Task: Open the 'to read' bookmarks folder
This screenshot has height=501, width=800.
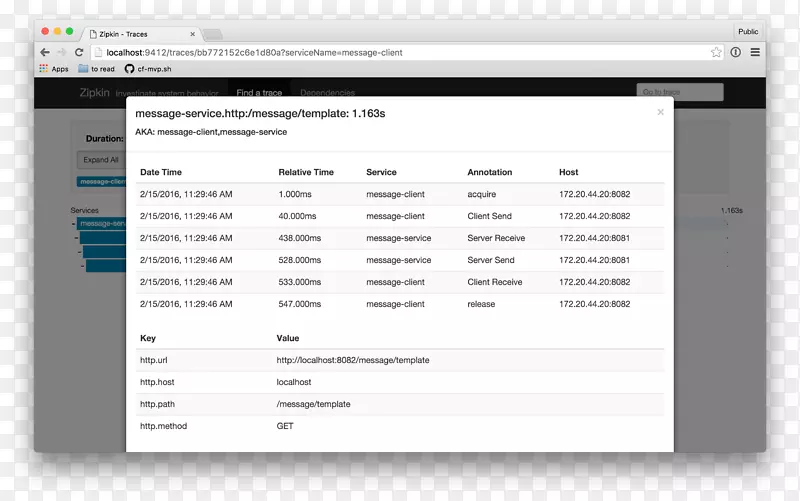Action: click(96, 69)
